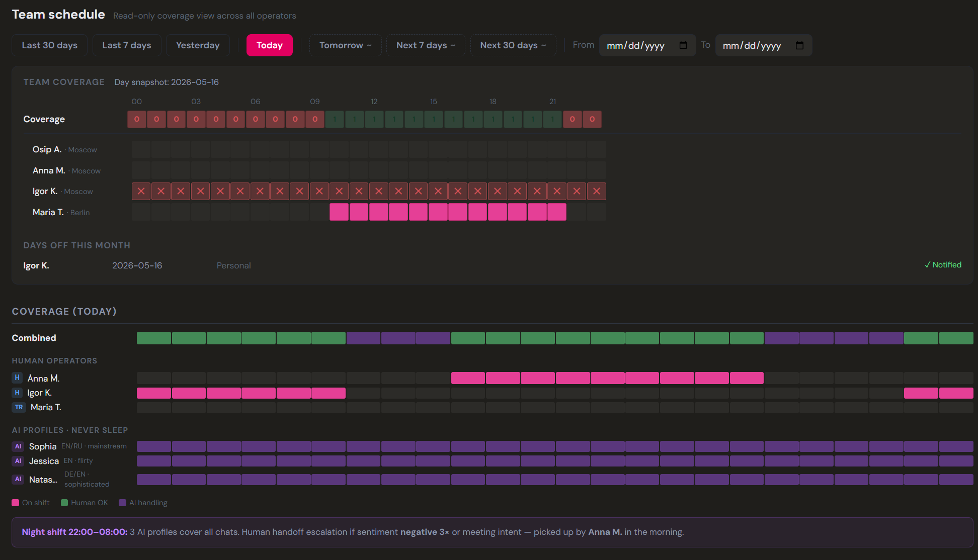The width and height of the screenshot is (978, 560).
Task: Click the pink On shift legend swatch
Action: click(16, 503)
